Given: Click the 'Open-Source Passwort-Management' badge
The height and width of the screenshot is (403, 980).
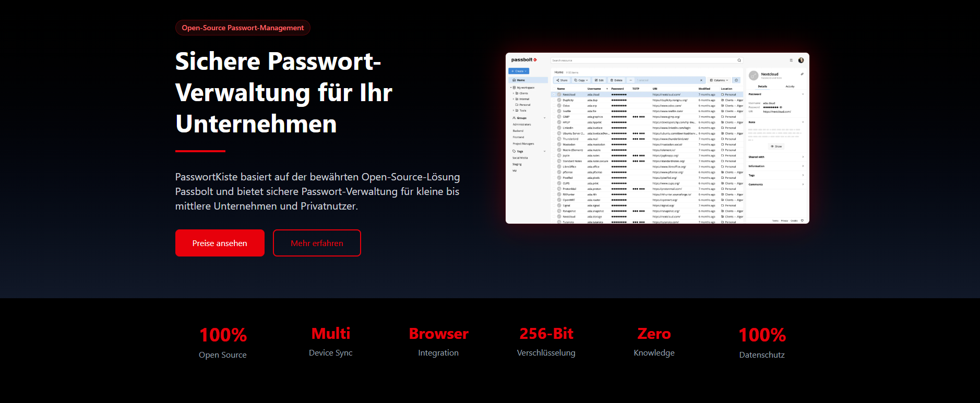Looking at the screenshot, I should 243,28.
